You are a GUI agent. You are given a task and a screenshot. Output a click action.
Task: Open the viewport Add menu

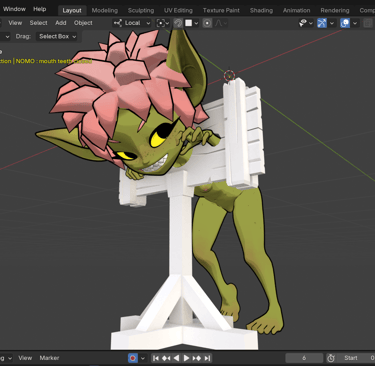(61, 23)
